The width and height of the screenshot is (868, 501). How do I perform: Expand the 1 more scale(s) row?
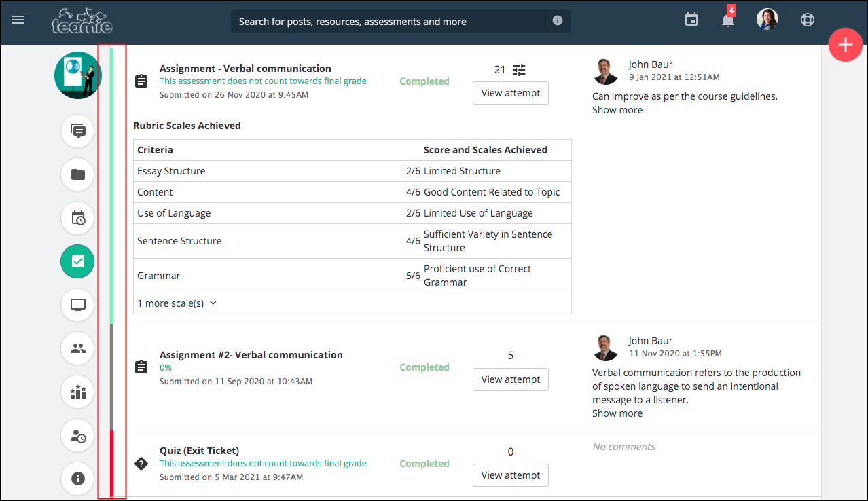[x=177, y=303]
